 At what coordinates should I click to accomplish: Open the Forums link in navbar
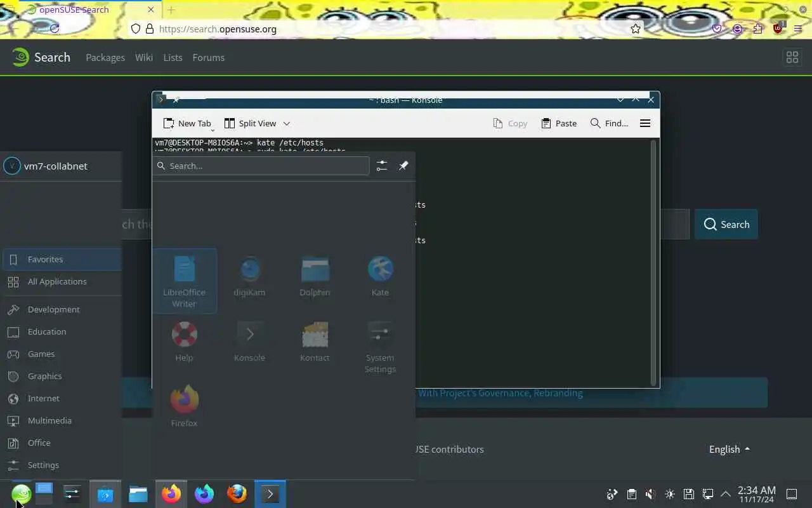pyautogui.click(x=209, y=57)
